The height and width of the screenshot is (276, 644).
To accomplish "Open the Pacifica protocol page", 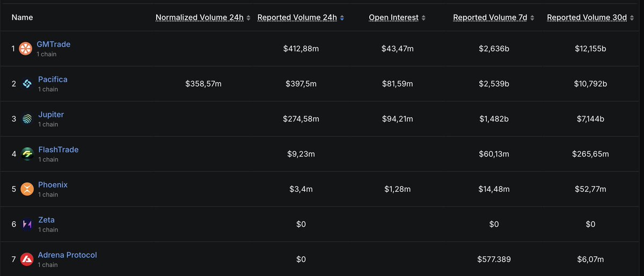I will tap(53, 79).
